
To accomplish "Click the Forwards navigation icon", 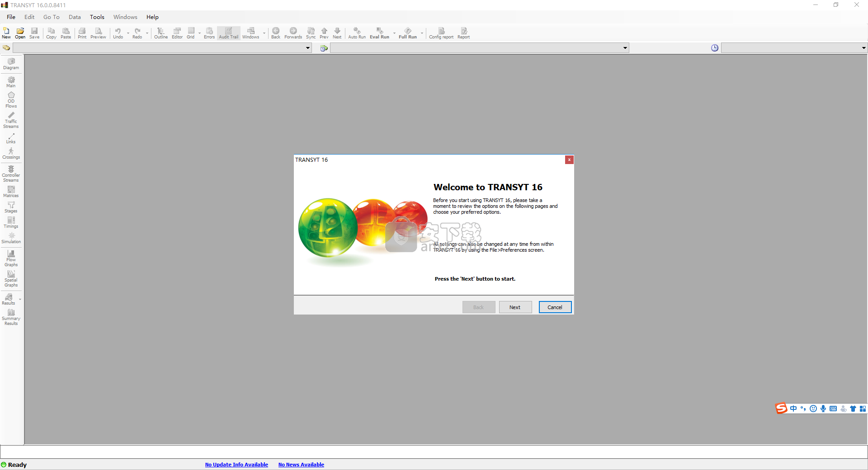I will [x=293, y=33].
